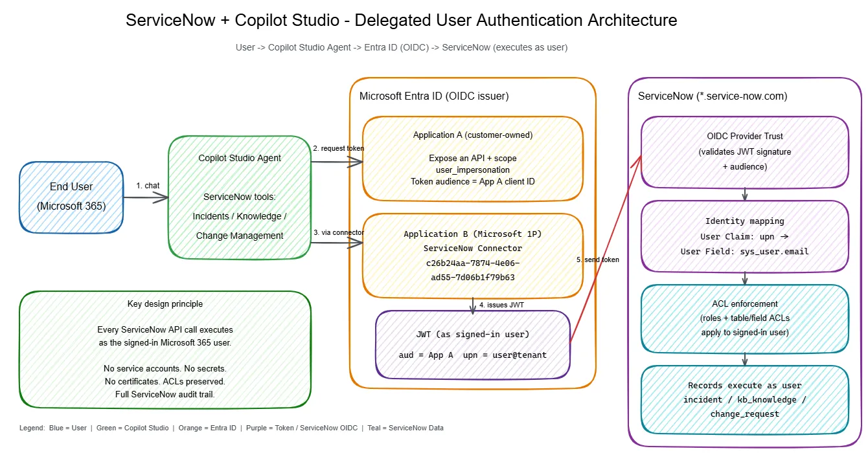The width and height of the screenshot is (868, 453).
Task: Click the 'Microsoft Entra ID (OIDC issuer)' heading
Action: (434, 96)
